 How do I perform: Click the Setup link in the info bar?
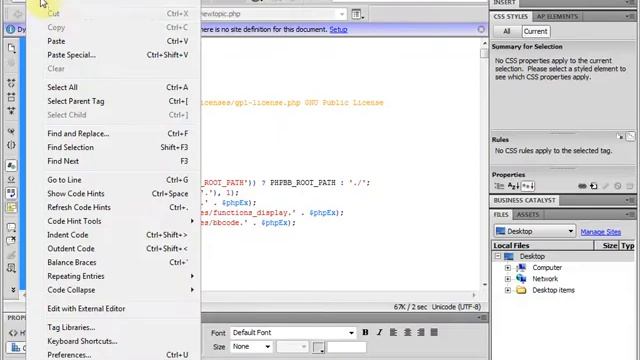point(338,29)
